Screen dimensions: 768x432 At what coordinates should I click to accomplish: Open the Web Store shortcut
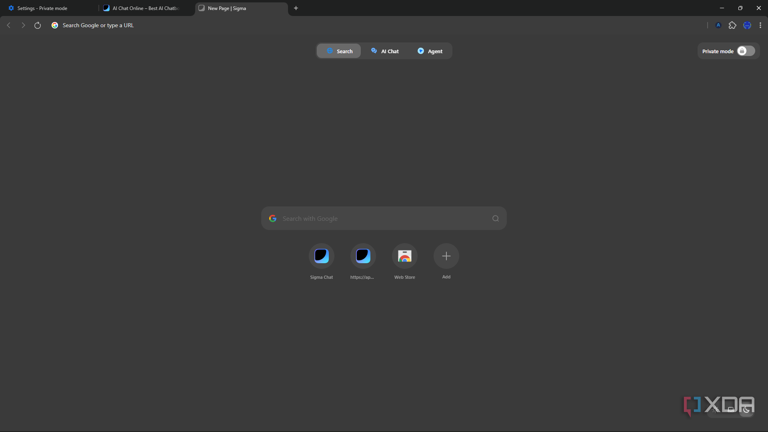[405, 262]
